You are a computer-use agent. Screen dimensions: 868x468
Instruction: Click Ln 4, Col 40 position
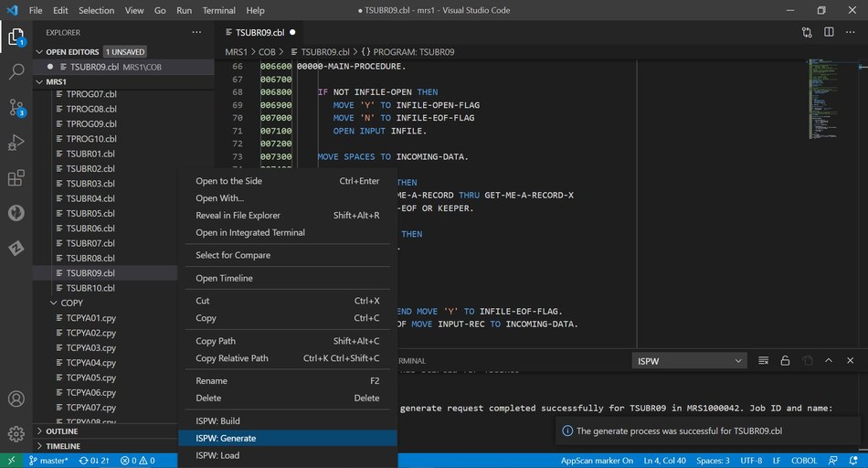664,461
